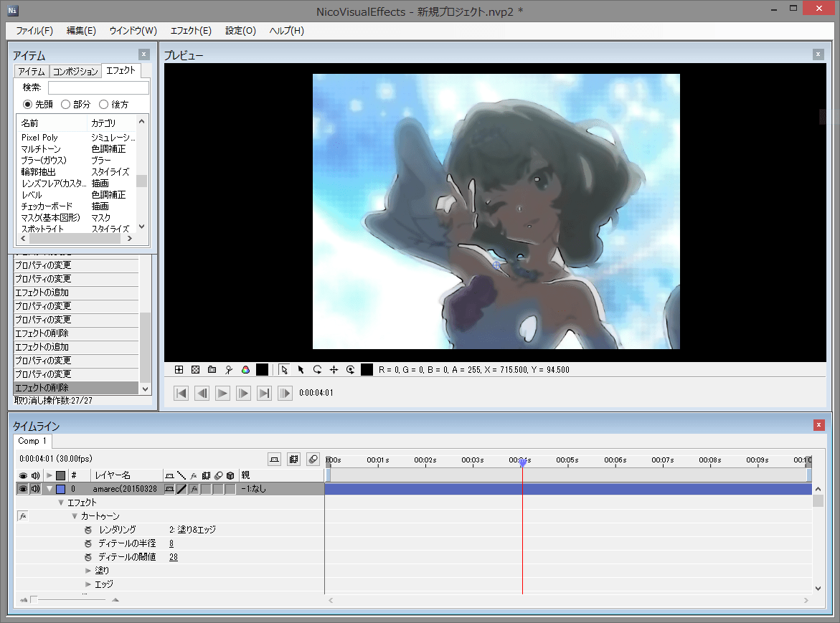
Task: Toggle 3D layer box on amarec layer
Action: click(x=230, y=489)
